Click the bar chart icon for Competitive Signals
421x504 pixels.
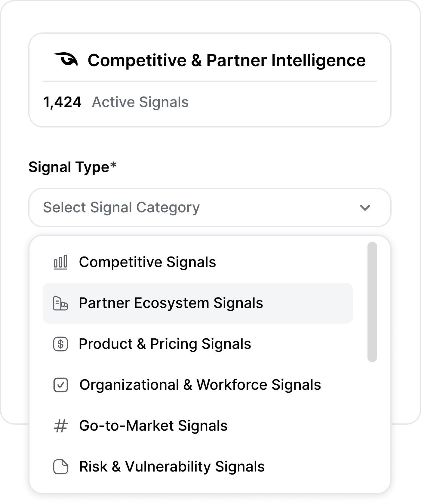coord(60,262)
